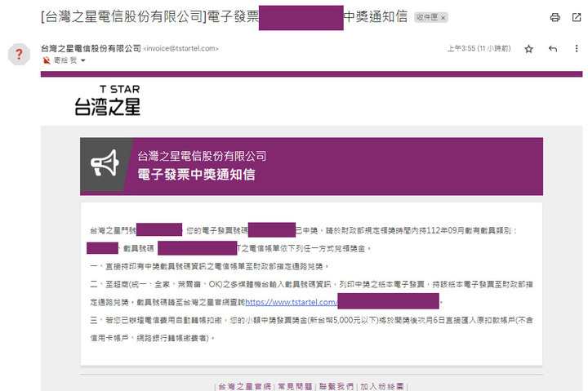
Task: Click the paragraph starting with 三、若您已辦理
Action: (x=312, y=329)
